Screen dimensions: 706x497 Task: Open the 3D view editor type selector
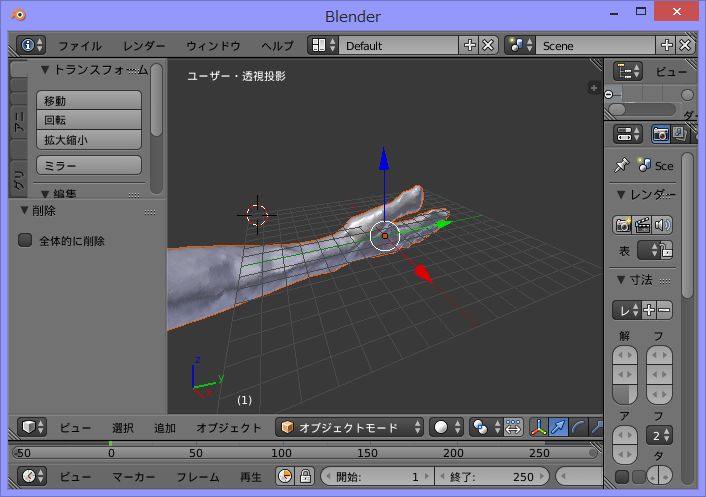[x=33, y=427]
